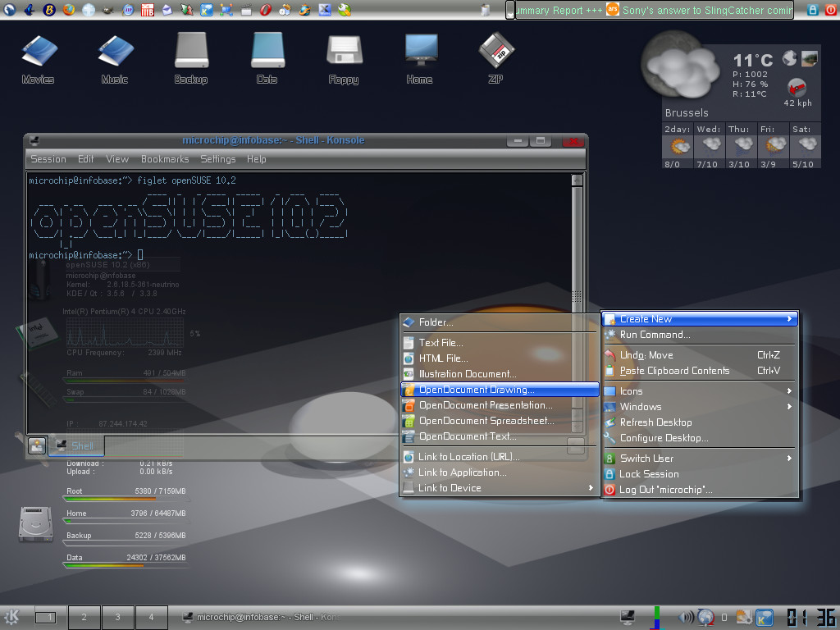The image size is (840, 630).
Task: Open Bookmarks menu in Konsole
Action: coord(165,159)
